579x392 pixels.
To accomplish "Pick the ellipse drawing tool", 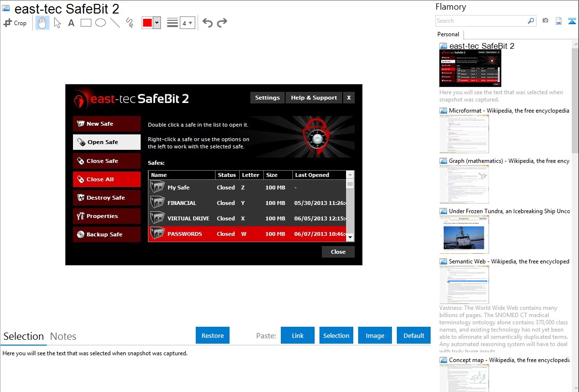I will click(101, 23).
